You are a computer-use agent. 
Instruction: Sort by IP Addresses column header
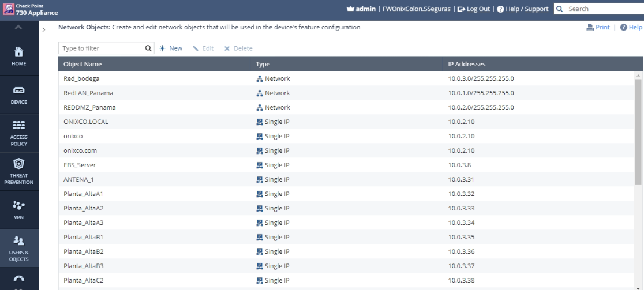466,64
